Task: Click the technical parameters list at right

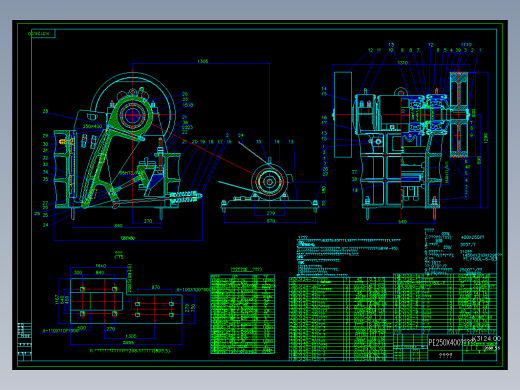Action: point(463,251)
